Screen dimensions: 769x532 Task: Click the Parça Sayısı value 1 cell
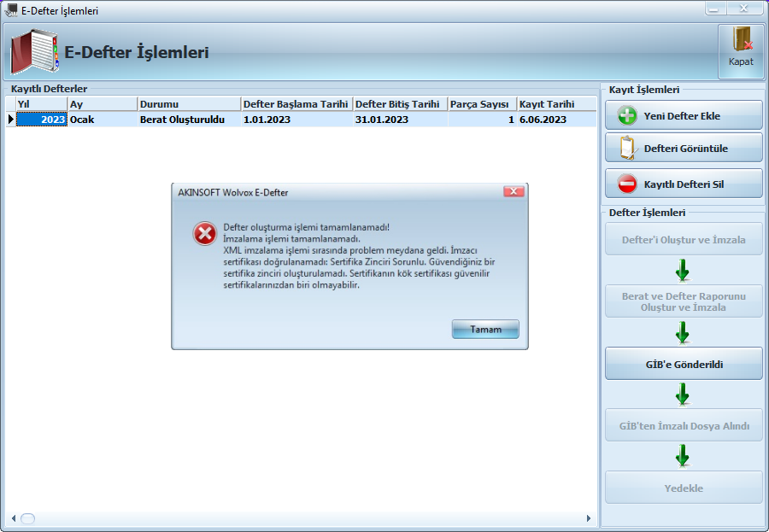tap(482, 120)
